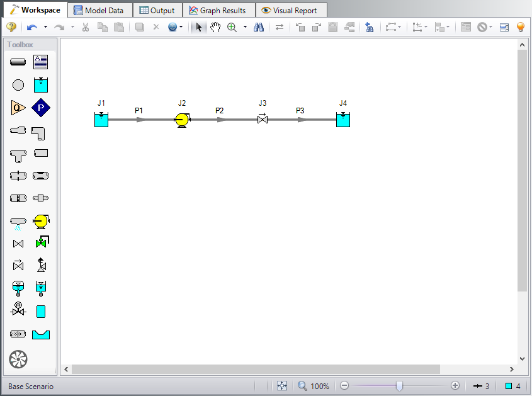Image resolution: width=532 pixels, height=396 pixels.
Task: Choose the Check Valve junction tool
Action: pos(18,265)
